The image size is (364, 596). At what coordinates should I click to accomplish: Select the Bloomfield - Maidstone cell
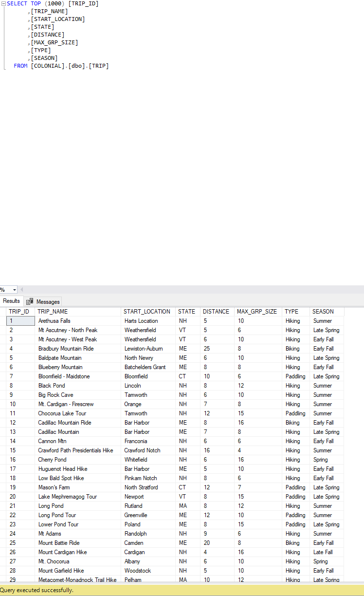pyautogui.click(x=78, y=376)
